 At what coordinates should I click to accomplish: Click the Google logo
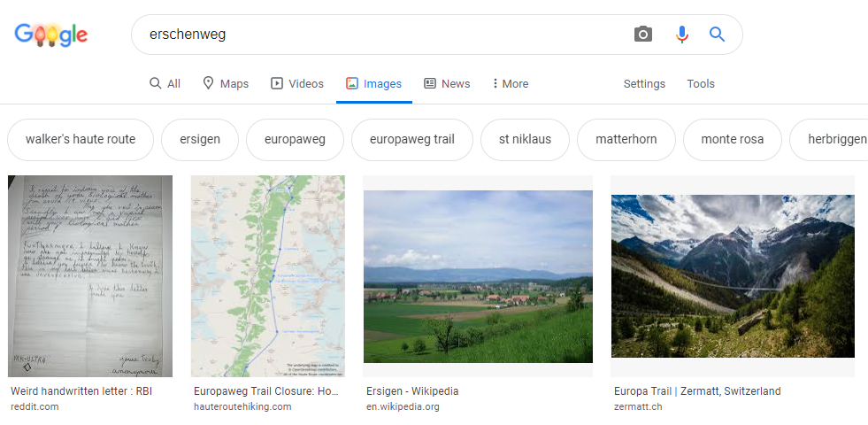(51, 35)
